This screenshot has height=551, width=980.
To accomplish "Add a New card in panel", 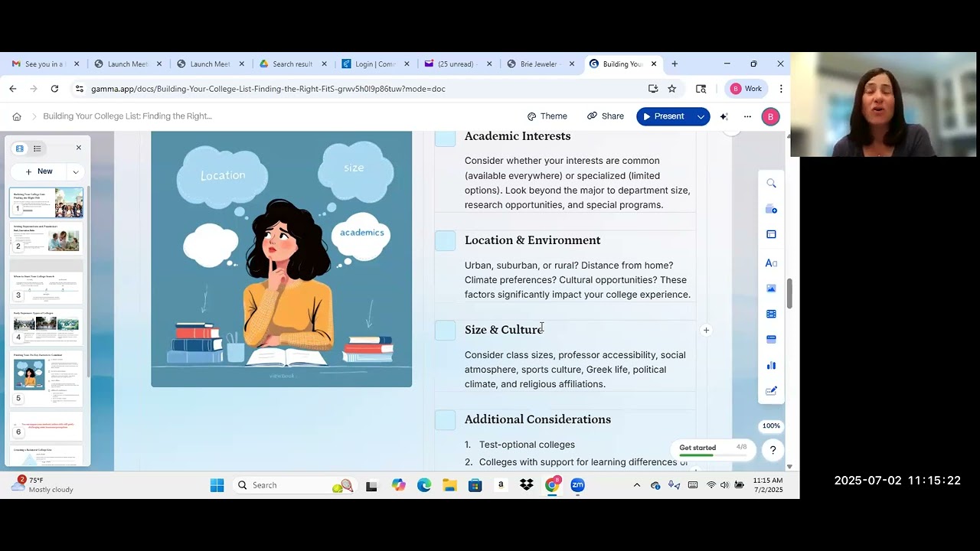I will 39,171.
